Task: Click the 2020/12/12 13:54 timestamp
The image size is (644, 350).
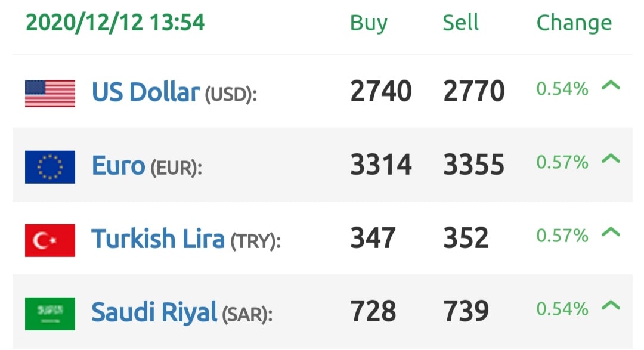Action: click(x=115, y=23)
